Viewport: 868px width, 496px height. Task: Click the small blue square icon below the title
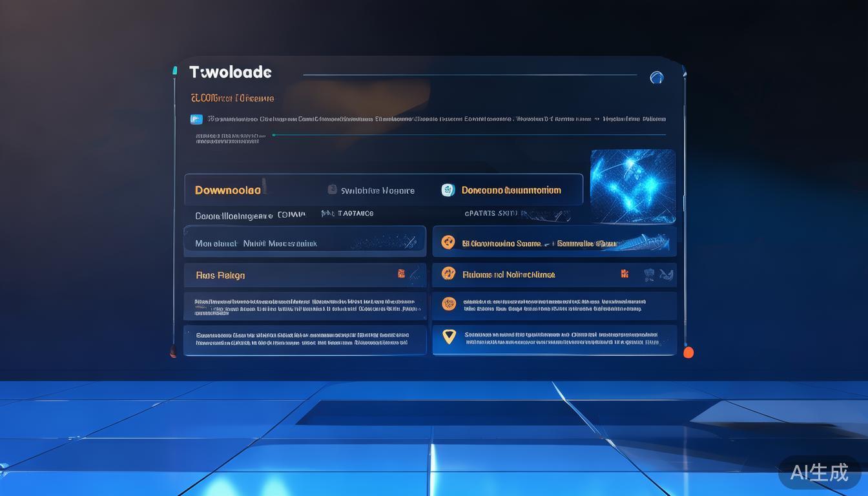coord(196,119)
